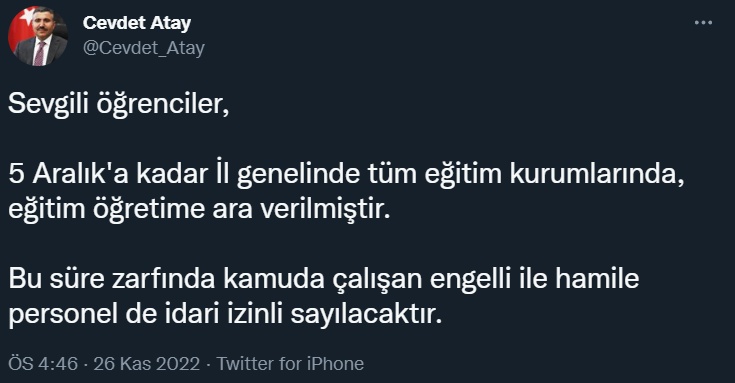Open the Cevdet Atay display name link
The height and width of the screenshot is (383, 735).
pyautogui.click(x=137, y=23)
